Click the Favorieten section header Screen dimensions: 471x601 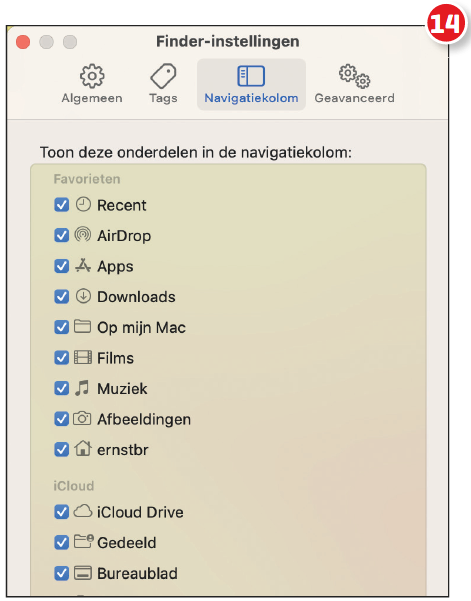pos(87,179)
